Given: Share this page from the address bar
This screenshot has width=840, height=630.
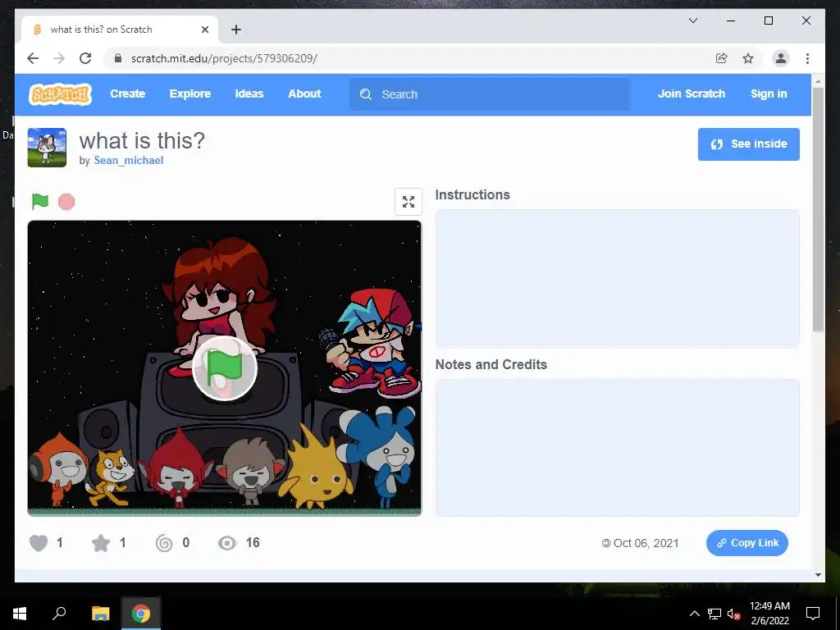Looking at the screenshot, I should (722, 58).
